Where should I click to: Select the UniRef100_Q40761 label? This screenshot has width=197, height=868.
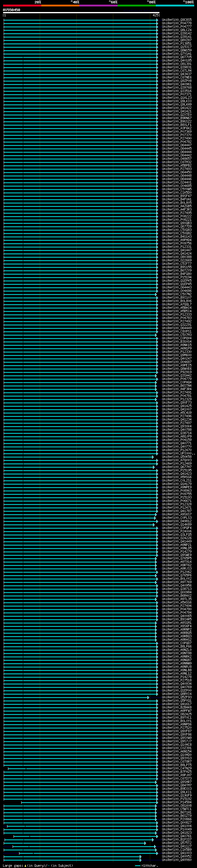click(x=176, y=836)
